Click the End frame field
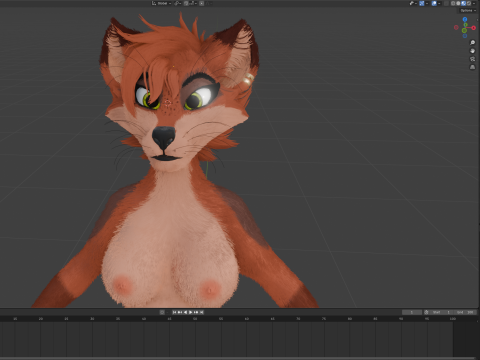Viewport: 480px width, 360px height. pyautogui.click(x=465, y=312)
